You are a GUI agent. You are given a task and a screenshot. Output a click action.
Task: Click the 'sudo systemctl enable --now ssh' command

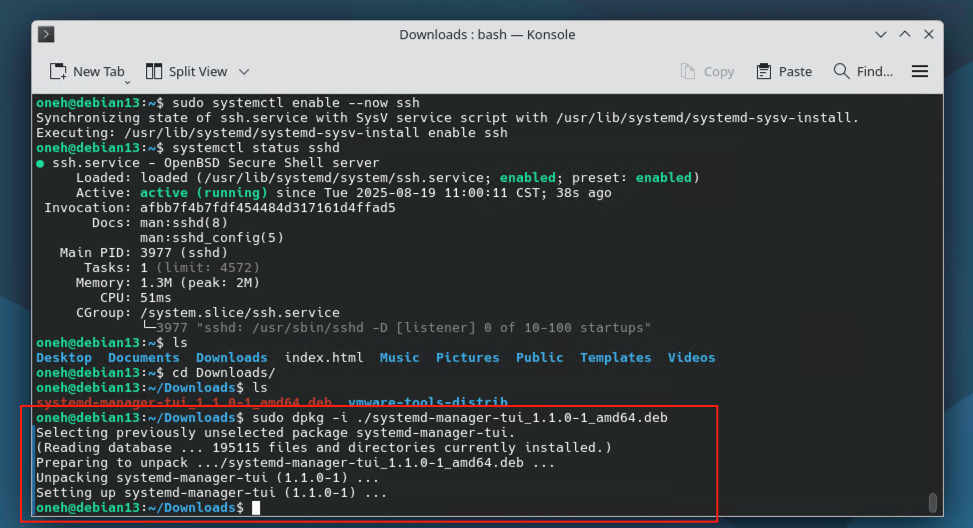tap(296, 102)
